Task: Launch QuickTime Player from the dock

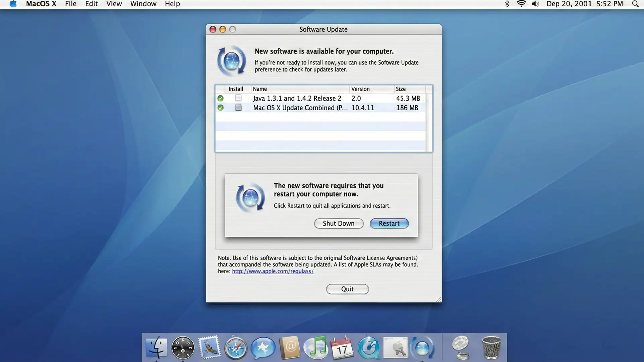Action: [368, 348]
